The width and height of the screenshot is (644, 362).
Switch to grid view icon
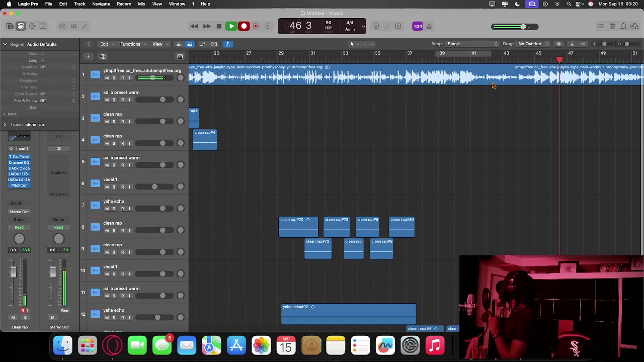179,44
